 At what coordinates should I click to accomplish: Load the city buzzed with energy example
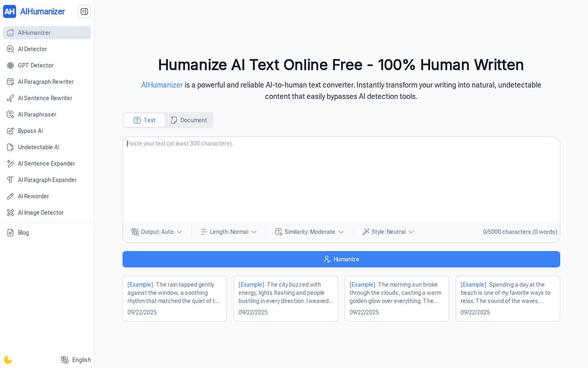pos(286,298)
